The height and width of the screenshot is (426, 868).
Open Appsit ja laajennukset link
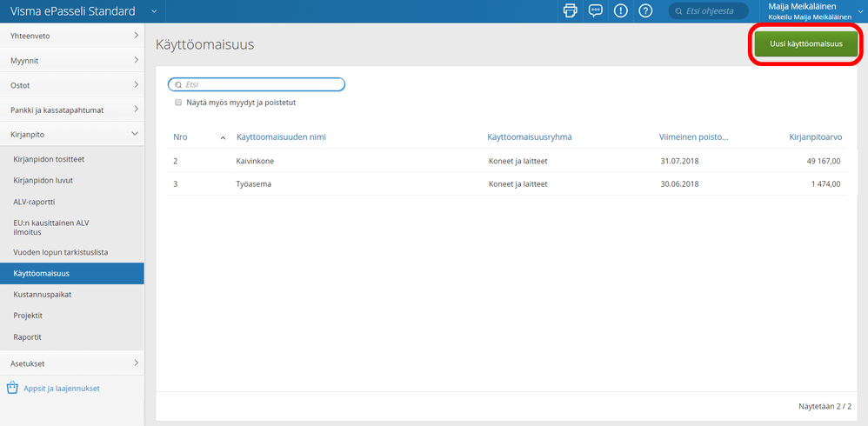62,389
